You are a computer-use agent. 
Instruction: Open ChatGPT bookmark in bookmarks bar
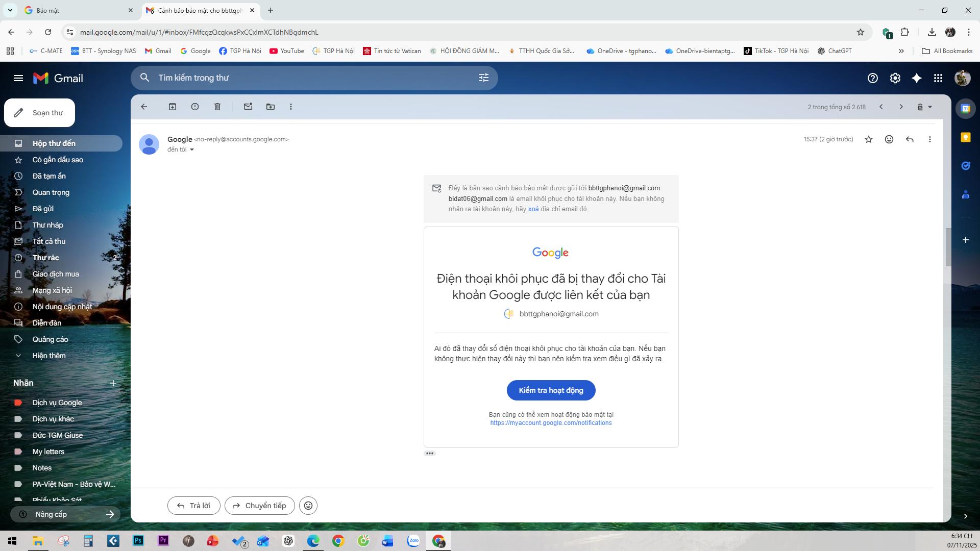[835, 51]
